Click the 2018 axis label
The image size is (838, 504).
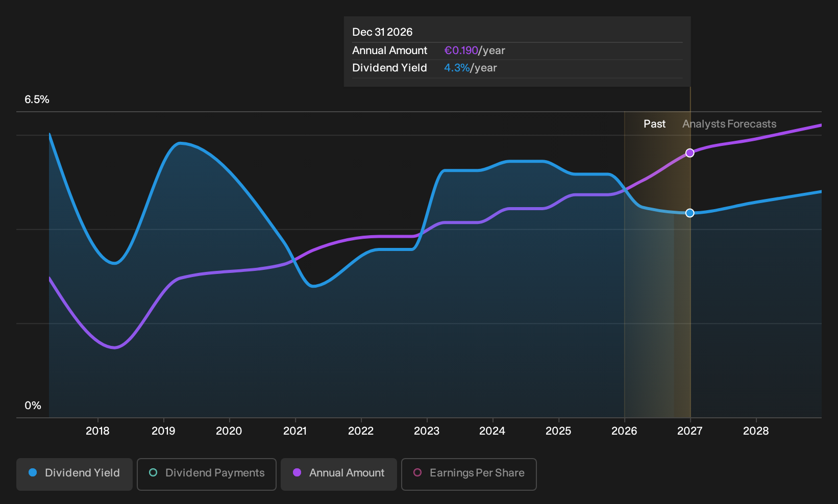tap(97, 431)
